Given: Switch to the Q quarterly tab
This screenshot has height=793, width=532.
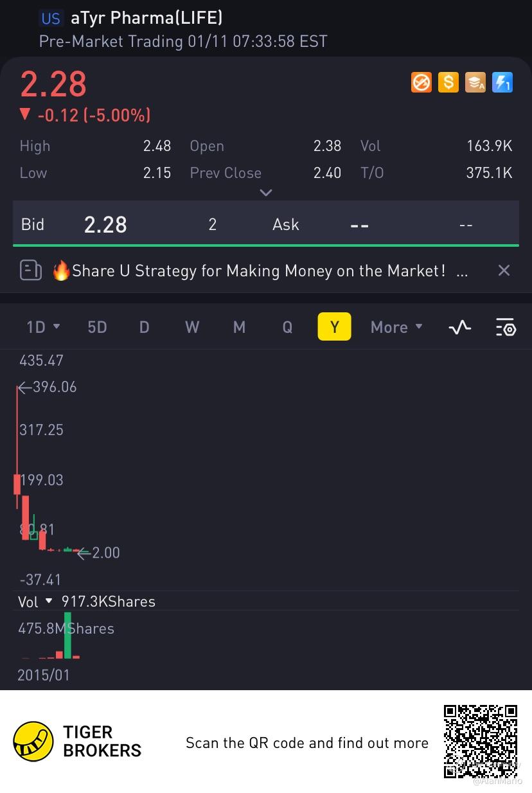Looking at the screenshot, I should tap(287, 327).
